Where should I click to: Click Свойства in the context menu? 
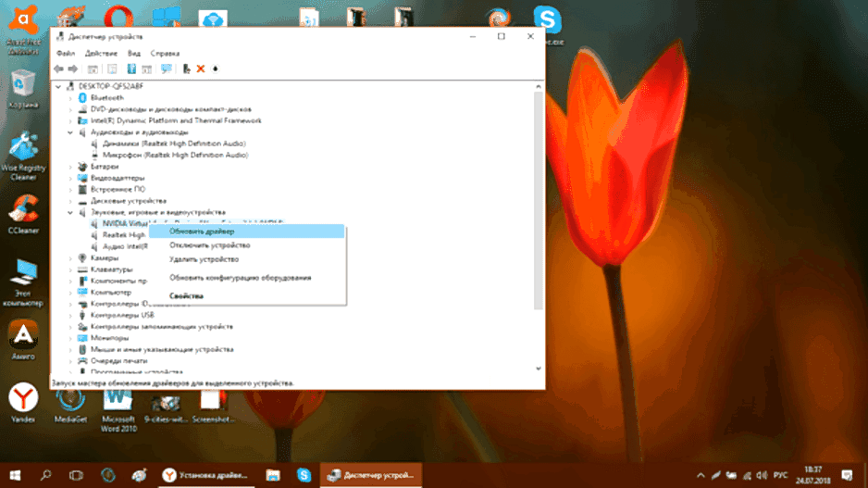point(186,295)
